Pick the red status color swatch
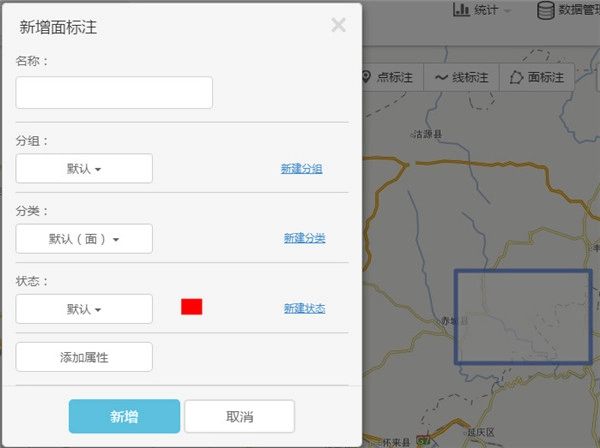 click(192, 307)
